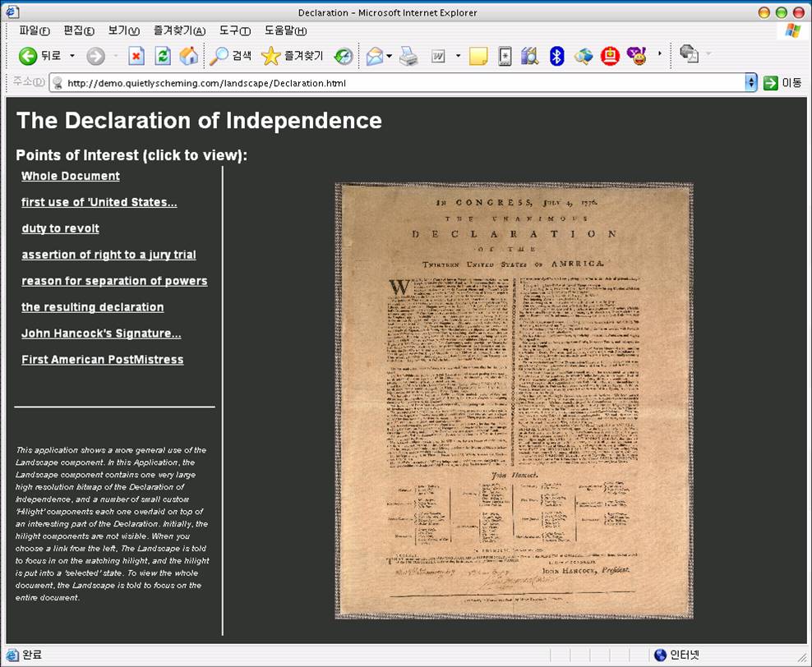
Task: Click the grayed Forward arrow button
Action: tap(96, 56)
